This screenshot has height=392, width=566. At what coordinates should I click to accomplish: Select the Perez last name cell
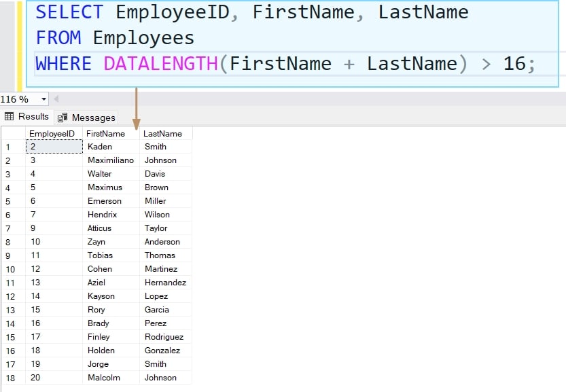[166, 323]
